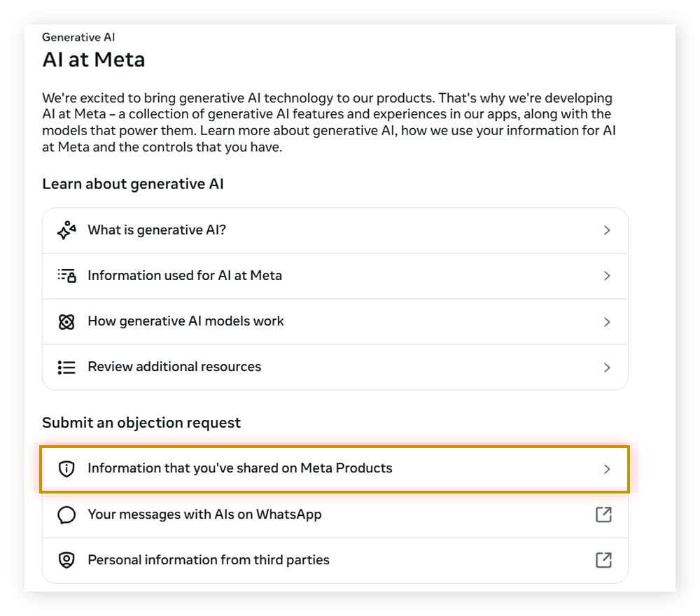700x616 pixels.
Task: Open the external link icon on the WhatsApp row
Action: pyautogui.click(x=603, y=514)
